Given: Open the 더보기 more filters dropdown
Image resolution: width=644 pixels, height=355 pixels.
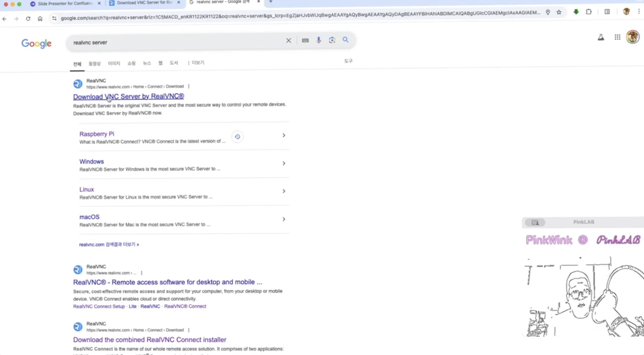Looking at the screenshot, I should coord(196,63).
